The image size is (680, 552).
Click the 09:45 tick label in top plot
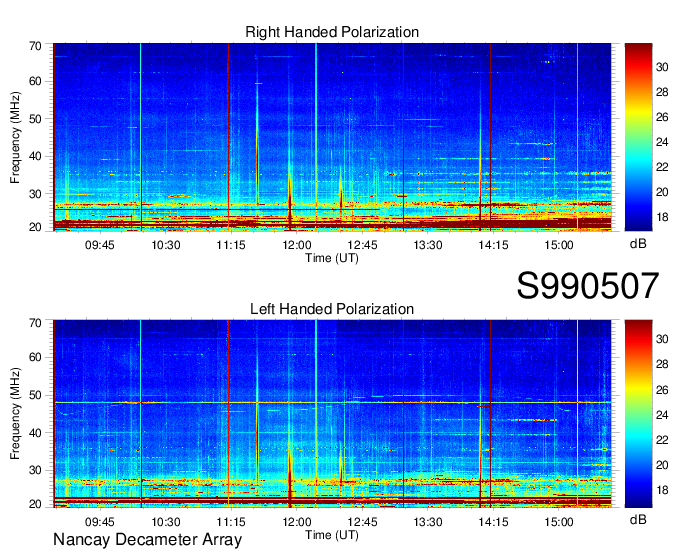100,245
